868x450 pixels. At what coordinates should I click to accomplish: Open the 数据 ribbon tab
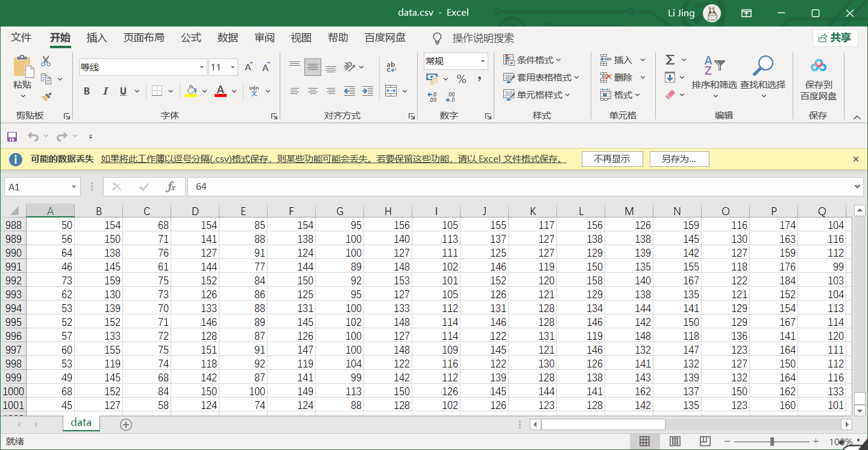tap(228, 38)
